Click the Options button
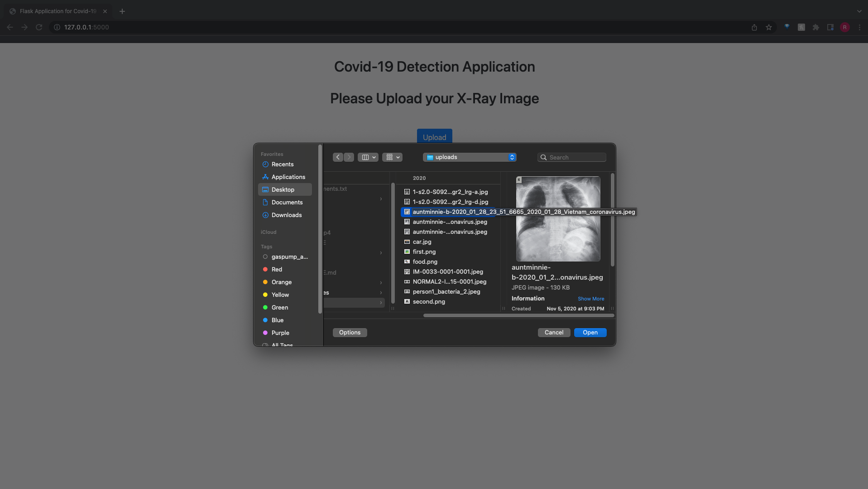 pos(350,333)
